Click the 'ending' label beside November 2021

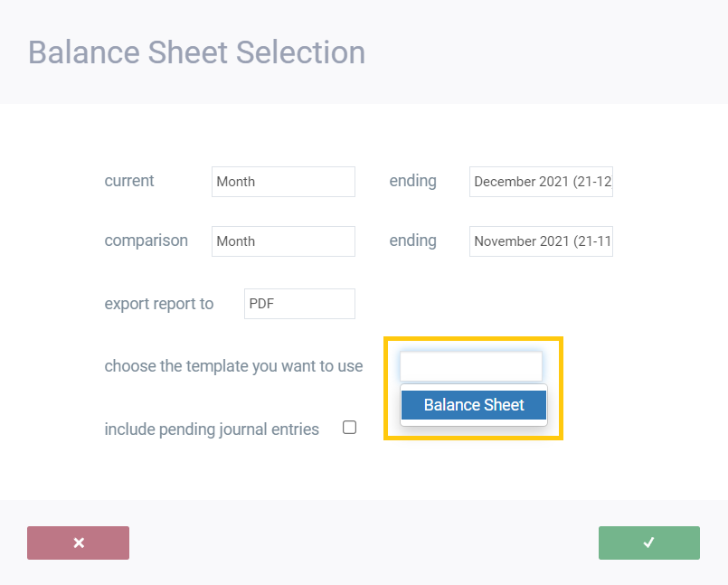[x=412, y=241]
